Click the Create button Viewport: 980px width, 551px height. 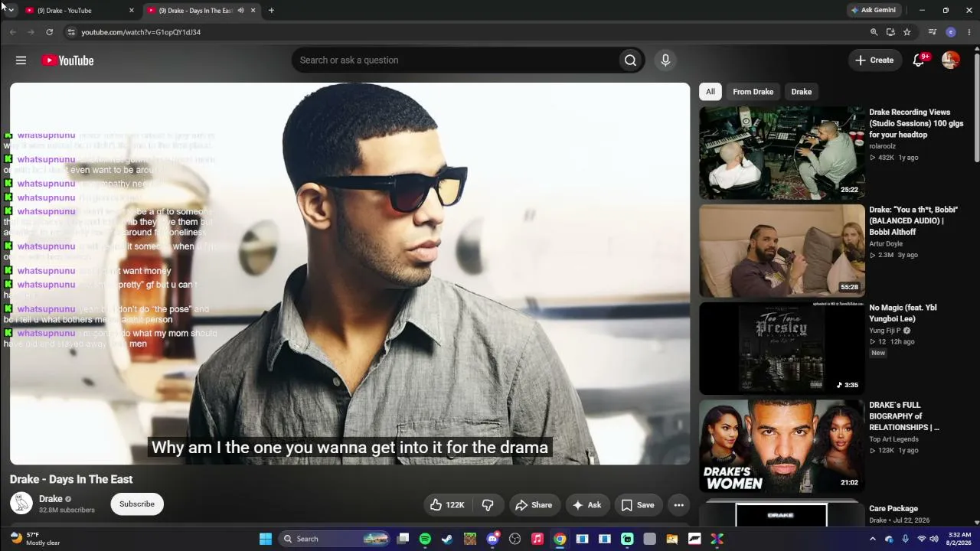tap(874, 60)
